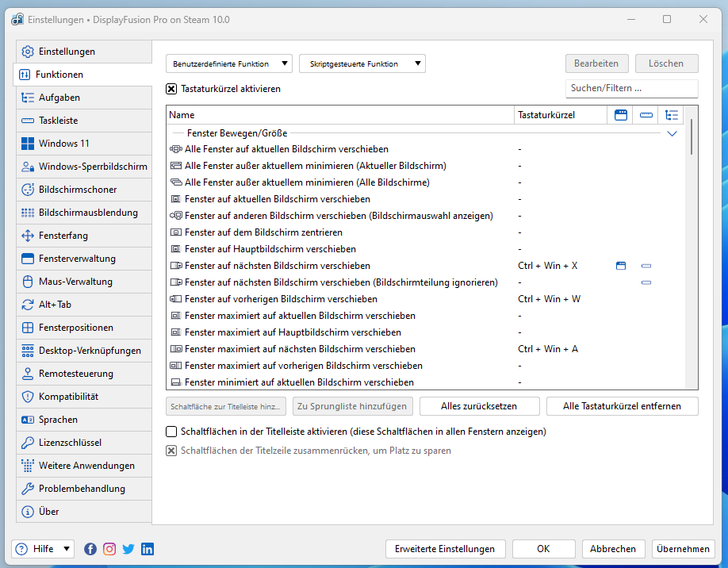Click the DisplayFusion app icon in title bar
The width and height of the screenshot is (728, 568).
[17, 20]
